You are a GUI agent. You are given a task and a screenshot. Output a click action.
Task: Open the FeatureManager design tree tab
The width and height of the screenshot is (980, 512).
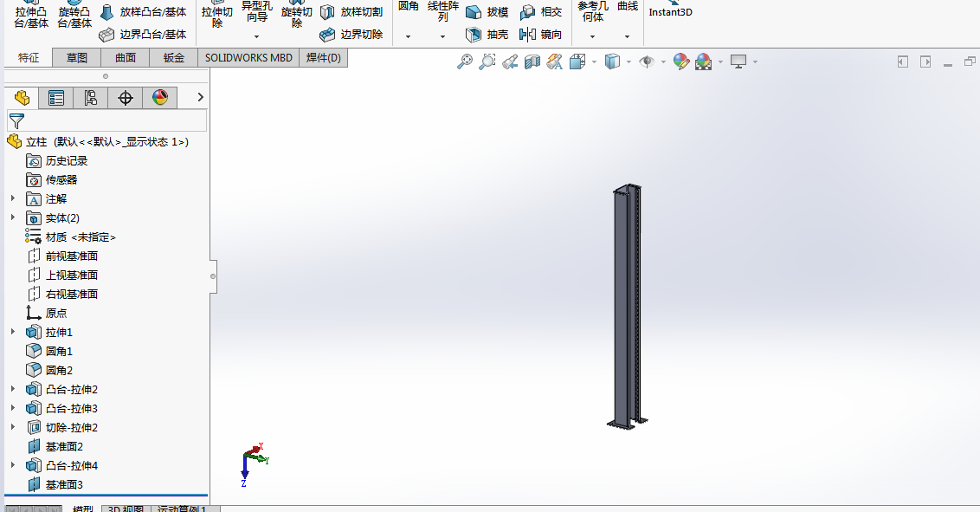pos(22,98)
